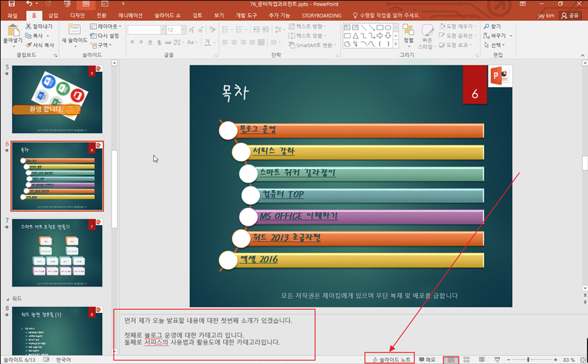Select the oval shape in shapes gallery
This screenshot has height=364, width=588.
coord(388,28)
